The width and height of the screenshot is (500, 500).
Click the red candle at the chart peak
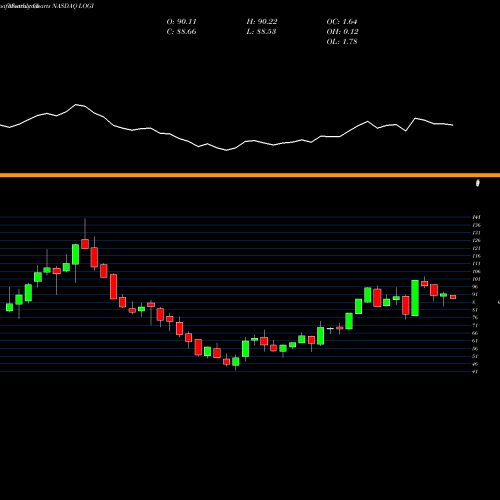point(85,244)
